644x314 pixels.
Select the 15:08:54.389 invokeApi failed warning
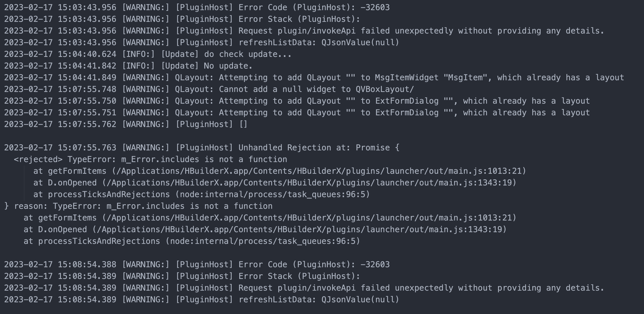304,288
